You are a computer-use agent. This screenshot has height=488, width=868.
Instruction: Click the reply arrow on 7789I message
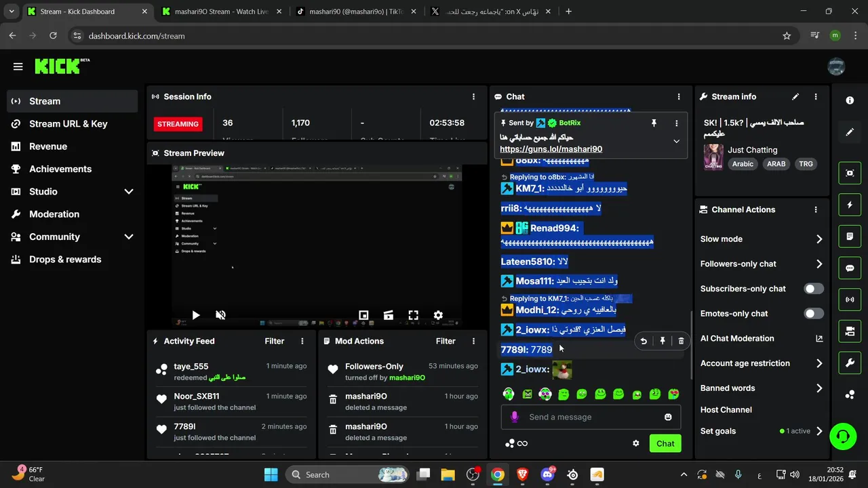click(x=644, y=341)
